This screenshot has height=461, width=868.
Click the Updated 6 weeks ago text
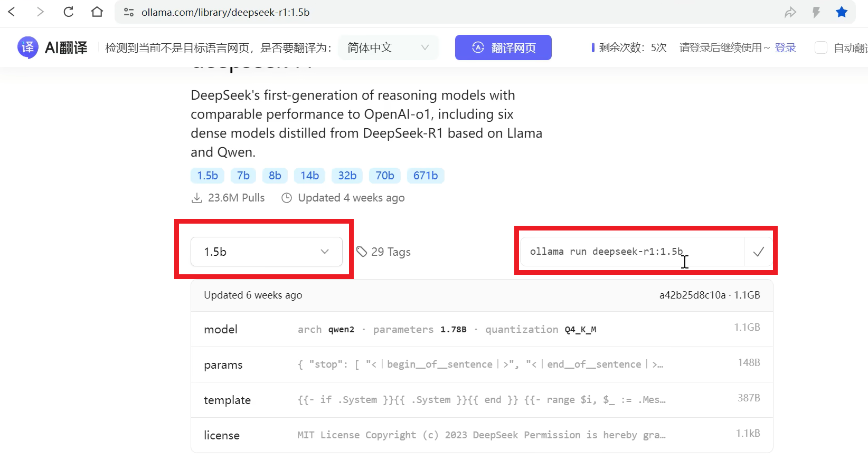pyautogui.click(x=253, y=295)
